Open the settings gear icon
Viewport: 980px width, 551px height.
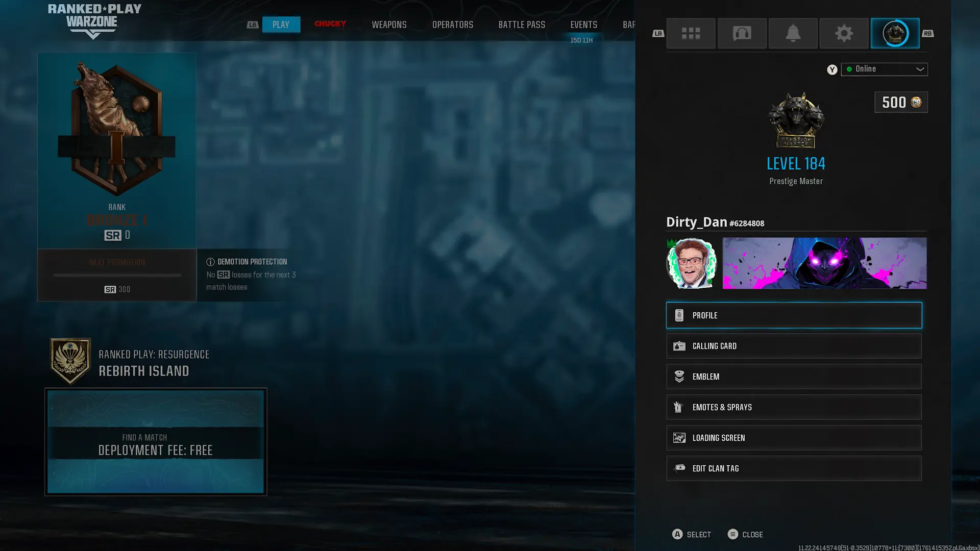pyautogui.click(x=844, y=34)
